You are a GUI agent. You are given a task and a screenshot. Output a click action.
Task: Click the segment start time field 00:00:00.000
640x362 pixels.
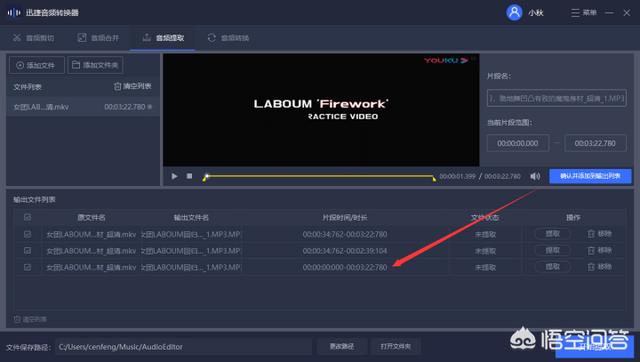(x=518, y=143)
